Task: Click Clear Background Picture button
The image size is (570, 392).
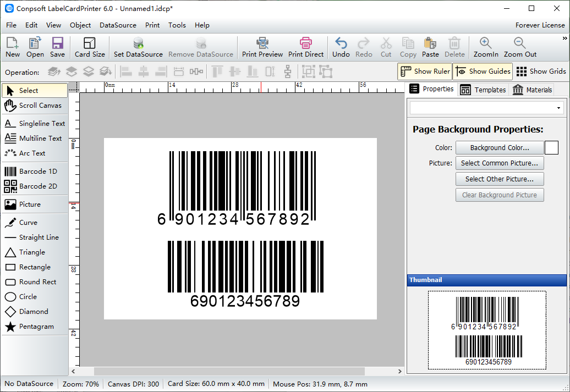Action: point(500,195)
